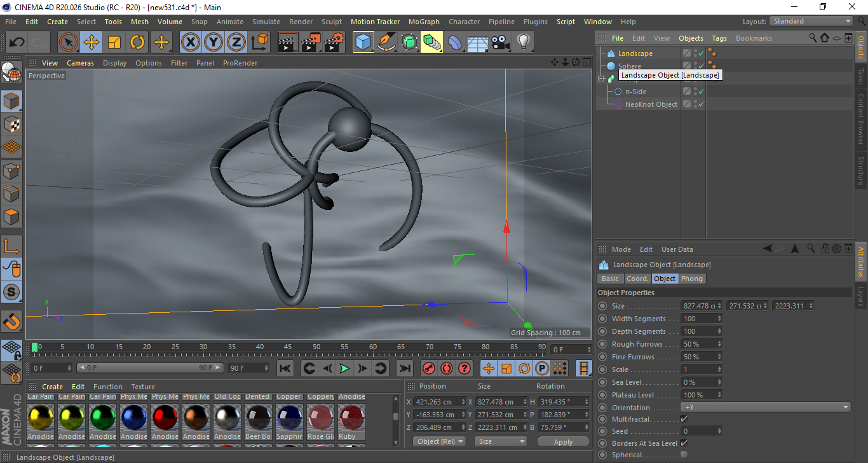
Task: Toggle the Multifractal checkbox
Action: (684, 419)
